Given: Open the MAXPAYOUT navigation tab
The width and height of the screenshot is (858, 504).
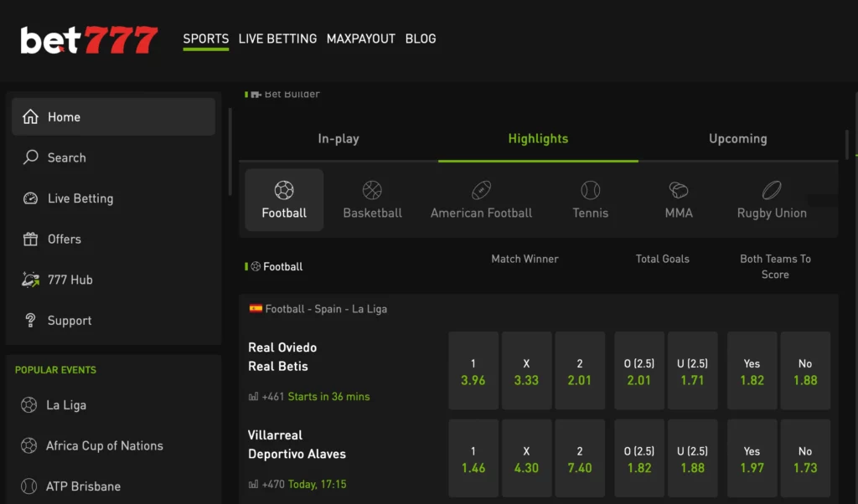Looking at the screenshot, I should 360,39.
